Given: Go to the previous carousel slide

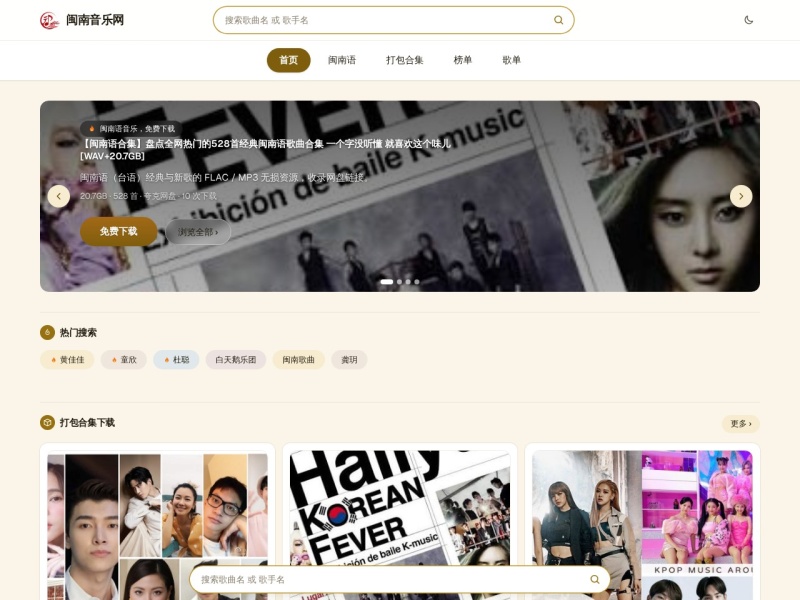Looking at the screenshot, I should click(x=59, y=196).
